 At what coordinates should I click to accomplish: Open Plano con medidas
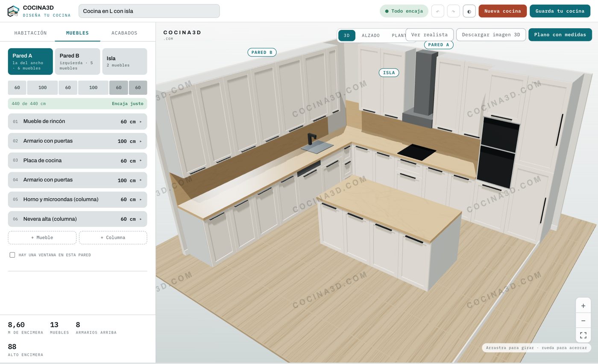(560, 35)
